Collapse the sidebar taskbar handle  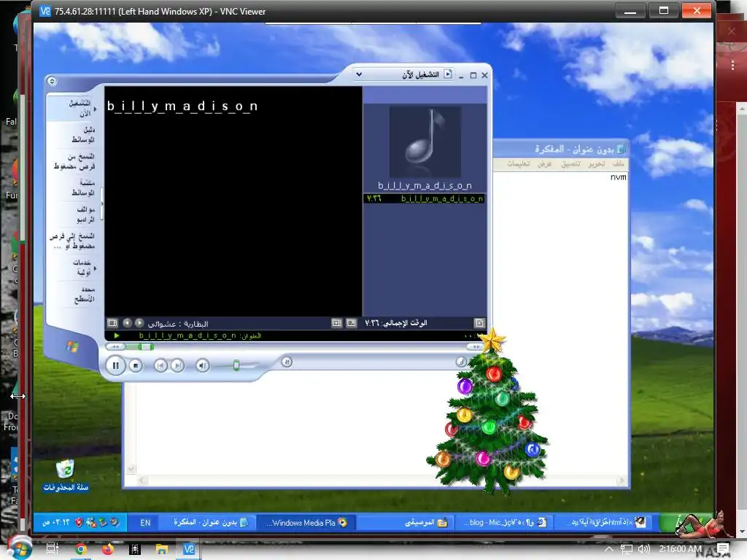click(x=102, y=203)
